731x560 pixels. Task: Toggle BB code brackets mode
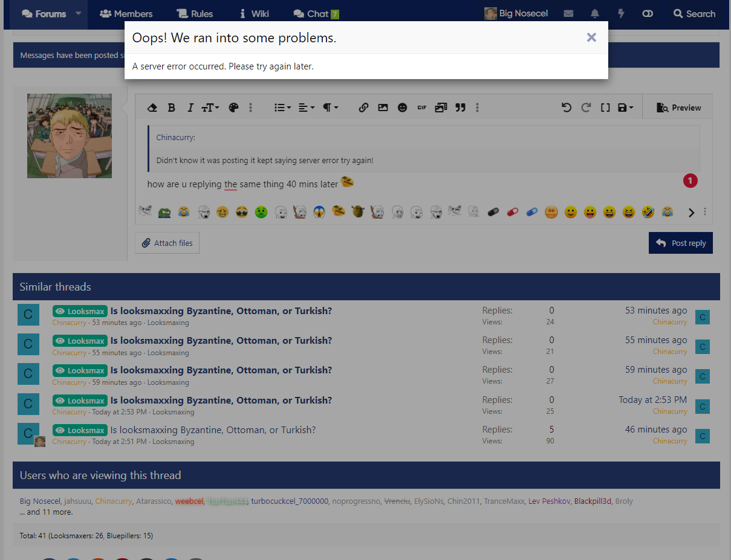tap(605, 108)
